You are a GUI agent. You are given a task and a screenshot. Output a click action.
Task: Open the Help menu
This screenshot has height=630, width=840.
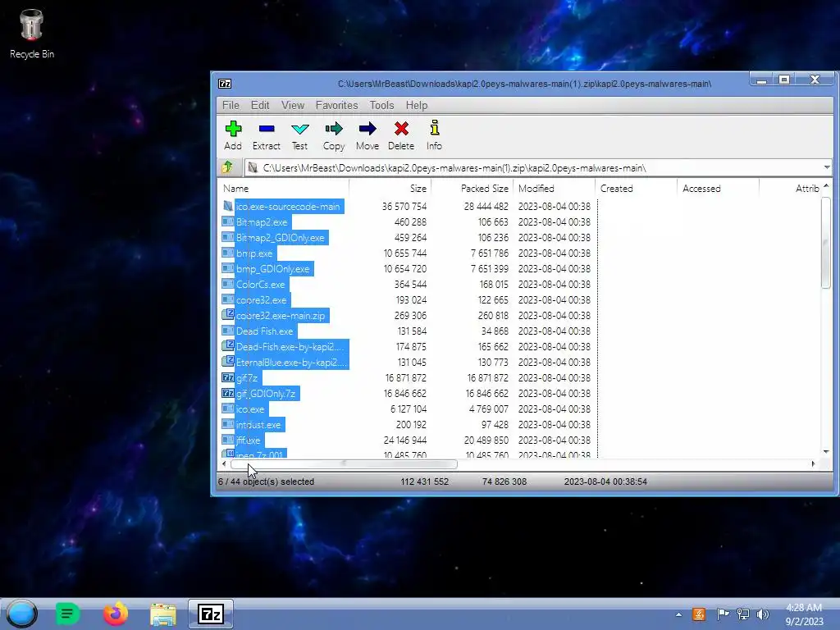(416, 105)
